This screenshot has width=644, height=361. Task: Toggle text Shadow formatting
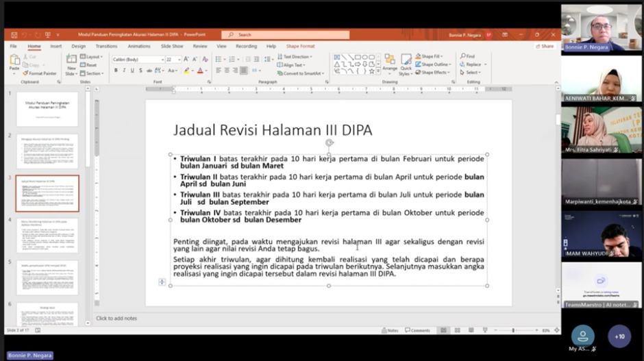(x=140, y=71)
